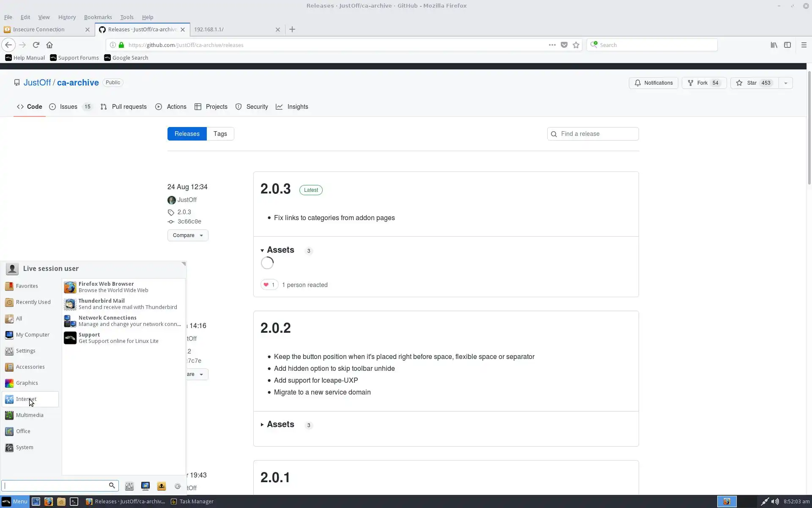The image size is (812, 508).
Task: Open Library view icon
Action: 774,45
